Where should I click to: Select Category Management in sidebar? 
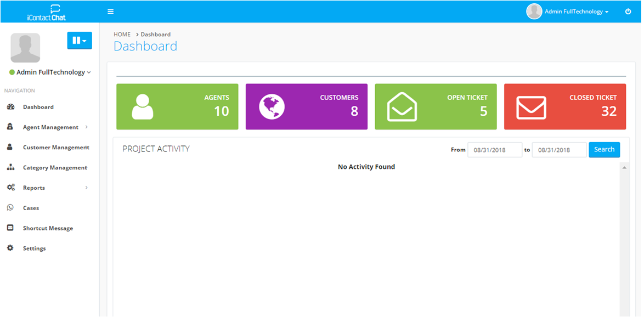(x=55, y=168)
